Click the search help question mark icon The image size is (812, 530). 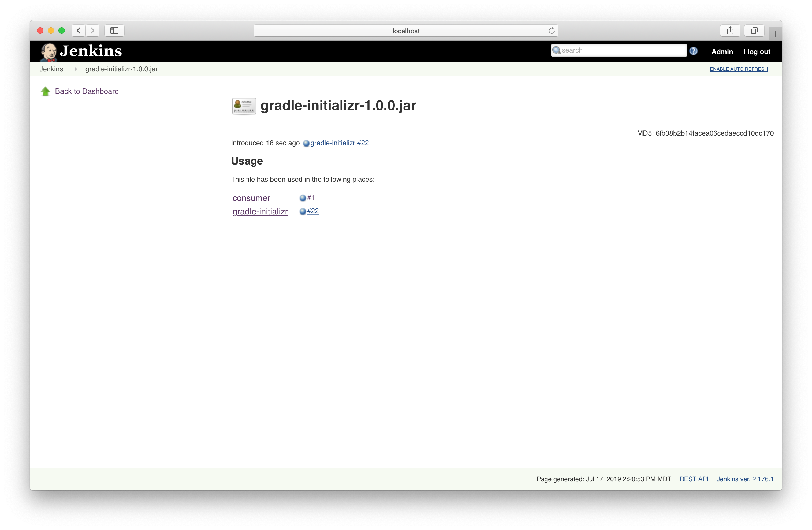coord(693,51)
